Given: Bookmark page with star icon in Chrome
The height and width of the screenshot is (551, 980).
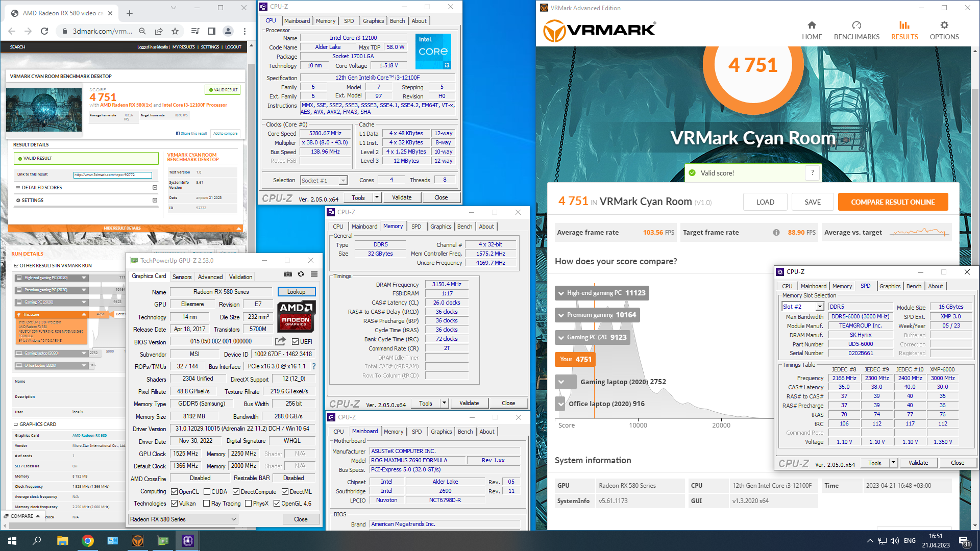Looking at the screenshot, I should coord(175,31).
